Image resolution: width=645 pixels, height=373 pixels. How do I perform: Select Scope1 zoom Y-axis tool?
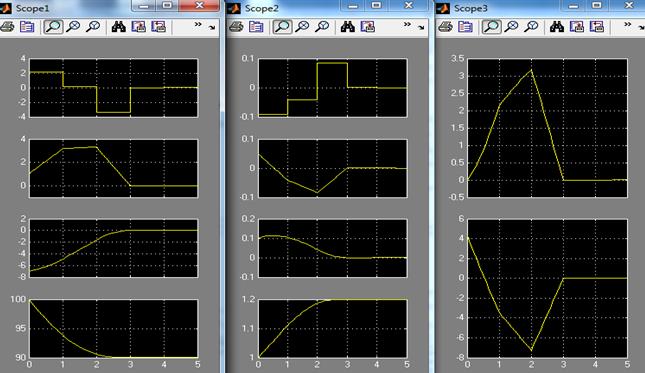[x=93, y=27]
